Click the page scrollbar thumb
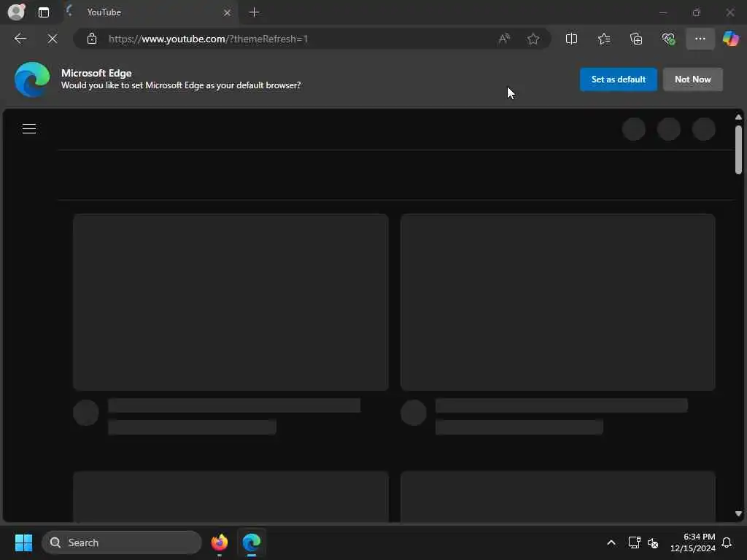Screen dimensions: 747x560 738,150
